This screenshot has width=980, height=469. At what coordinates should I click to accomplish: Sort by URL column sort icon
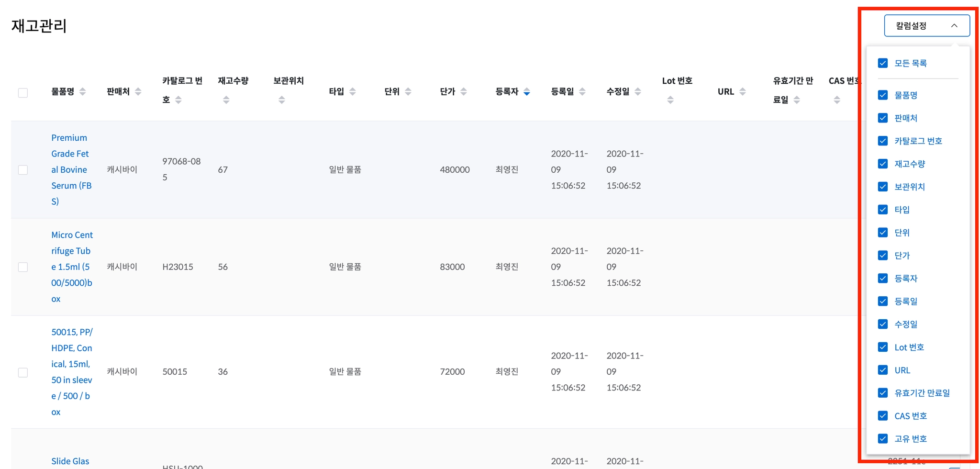742,91
